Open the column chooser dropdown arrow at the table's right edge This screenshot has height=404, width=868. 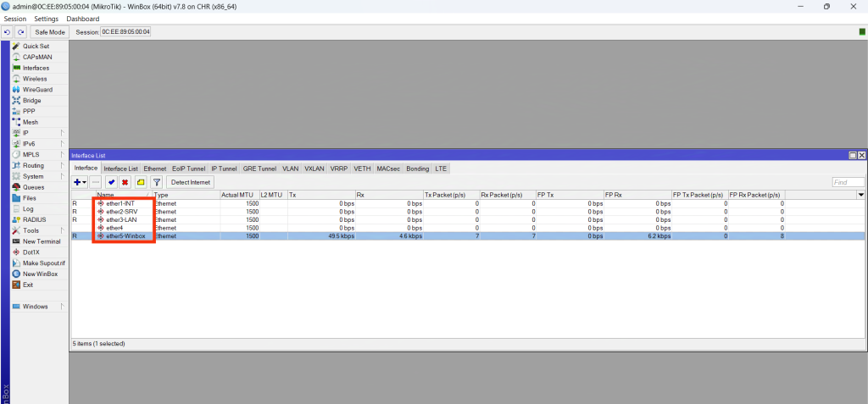pyautogui.click(x=861, y=195)
